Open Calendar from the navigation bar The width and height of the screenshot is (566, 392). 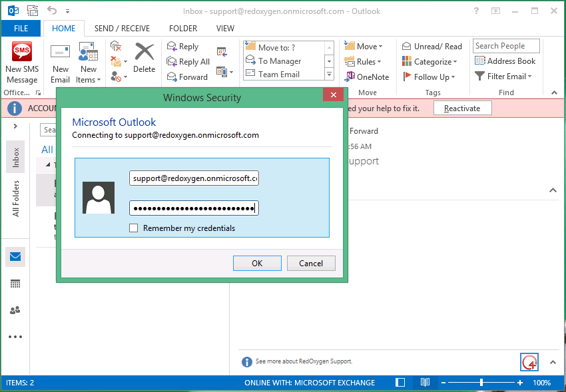click(15, 284)
